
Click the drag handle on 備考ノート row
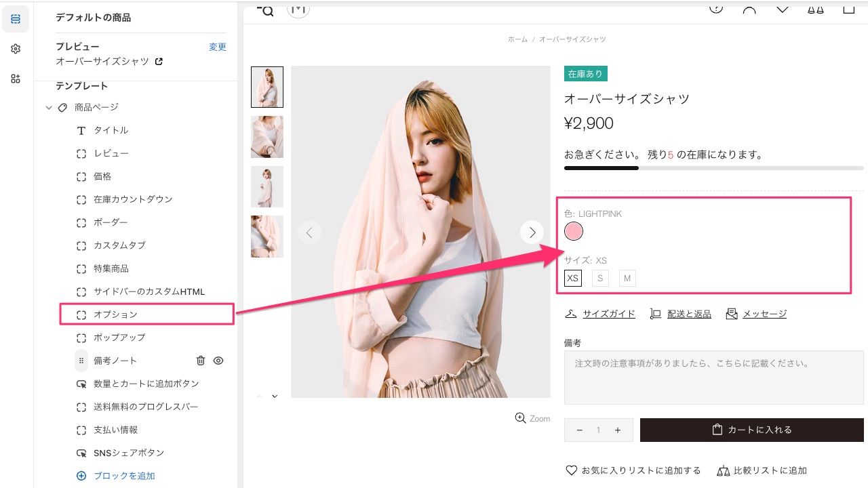pos(81,361)
